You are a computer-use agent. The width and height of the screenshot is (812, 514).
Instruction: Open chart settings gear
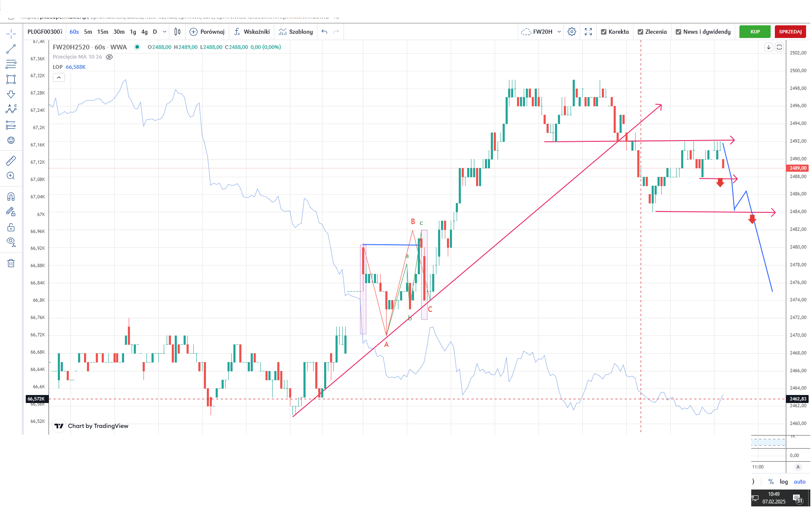pos(572,32)
